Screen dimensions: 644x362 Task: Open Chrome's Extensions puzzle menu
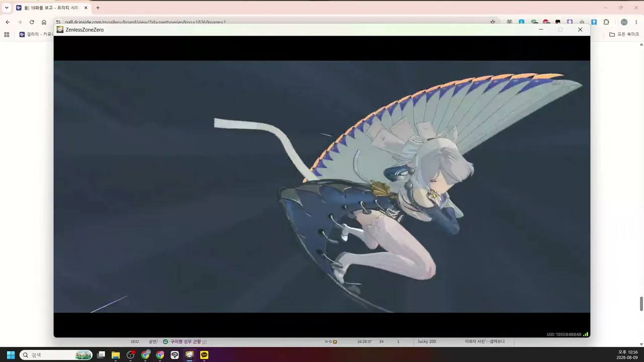(606, 22)
